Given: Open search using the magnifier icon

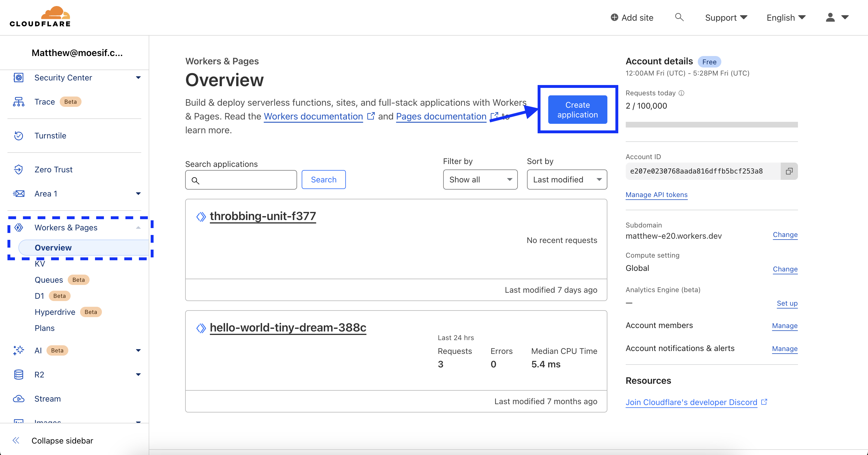Looking at the screenshot, I should (x=679, y=17).
